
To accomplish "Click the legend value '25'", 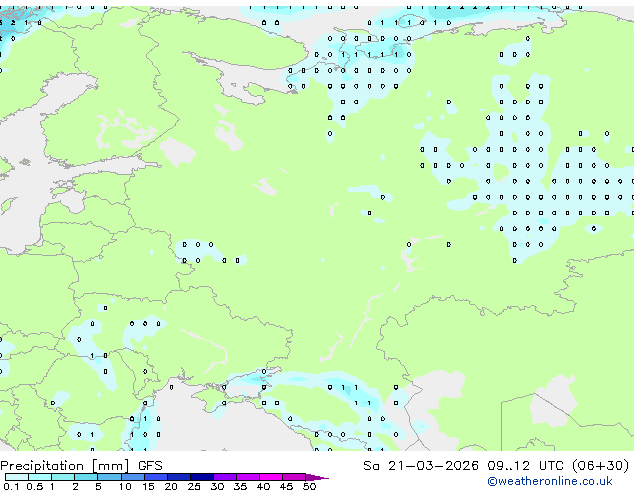I will (194, 486).
